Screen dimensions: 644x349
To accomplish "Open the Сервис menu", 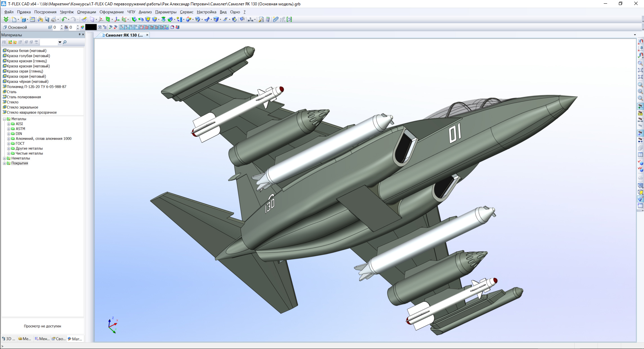I will click(186, 12).
